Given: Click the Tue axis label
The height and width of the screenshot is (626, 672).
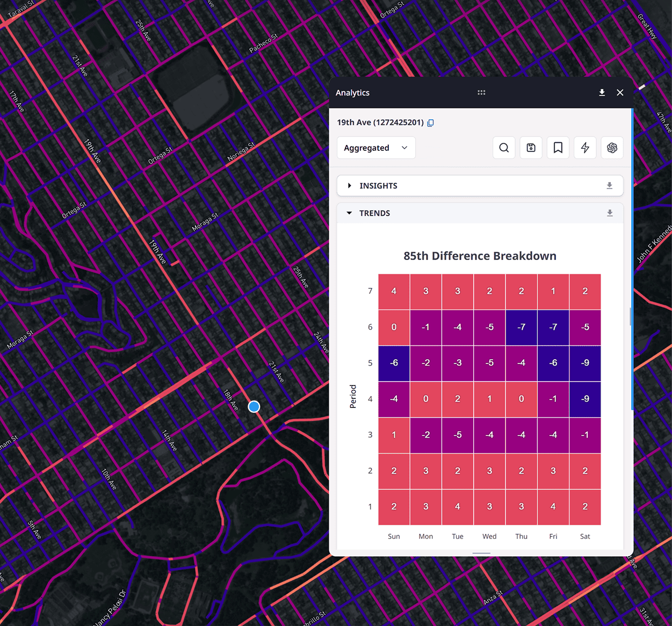Looking at the screenshot, I should coord(458,536).
